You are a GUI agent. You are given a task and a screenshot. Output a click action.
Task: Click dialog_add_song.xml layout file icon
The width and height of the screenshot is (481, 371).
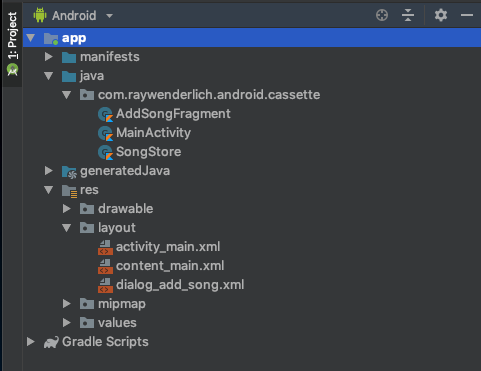[x=105, y=285]
